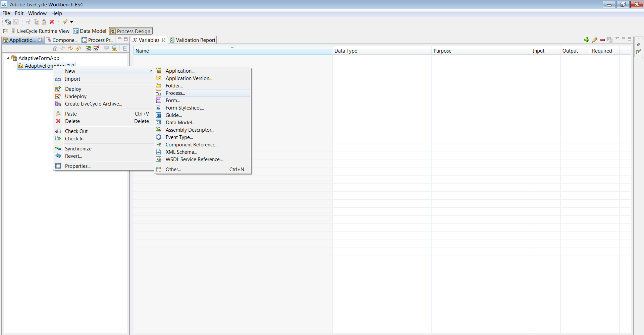
Task: Click the grey monitor icon in Applications toolbar
Action: tap(107, 49)
